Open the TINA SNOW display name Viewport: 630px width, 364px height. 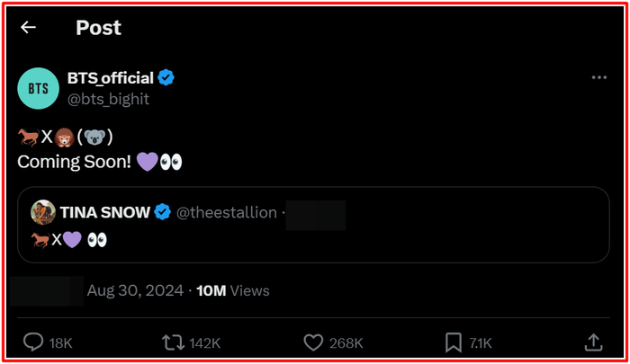(104, 213)
